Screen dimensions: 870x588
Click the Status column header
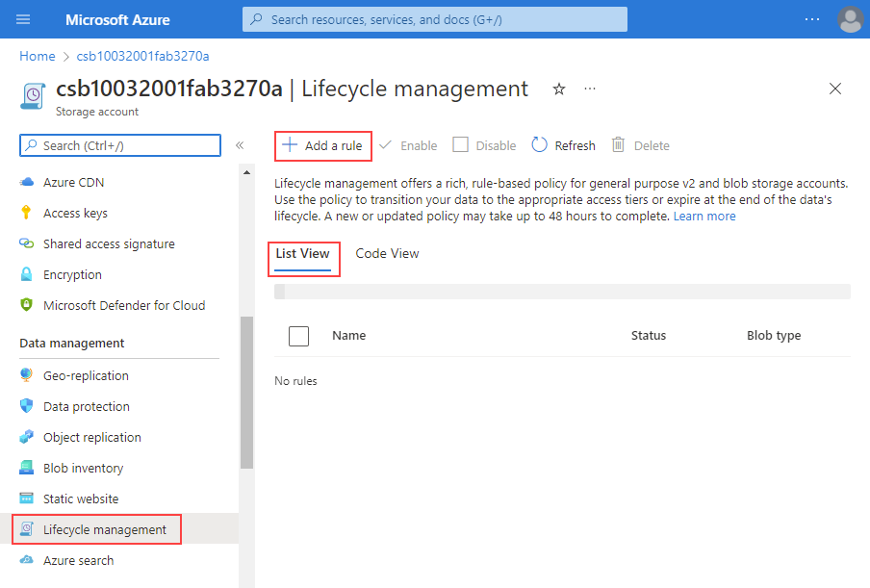point(648,336)
